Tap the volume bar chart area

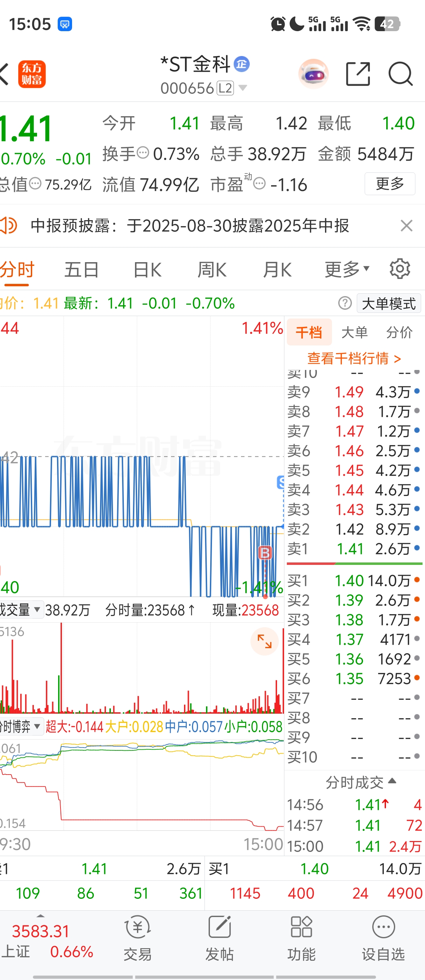pyautogui.click(x=141, y=668)
